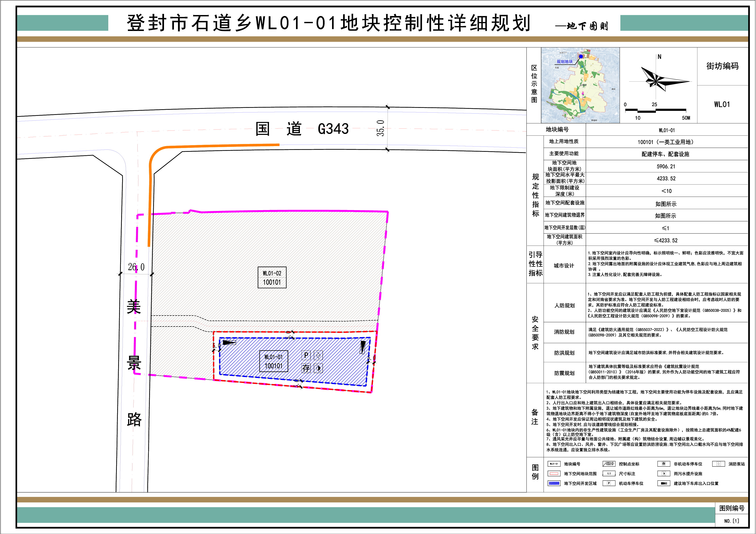Select the blue hatched legend swatch for 地下空间开发区域
This screenshot has height=534, width=756.
554,483
